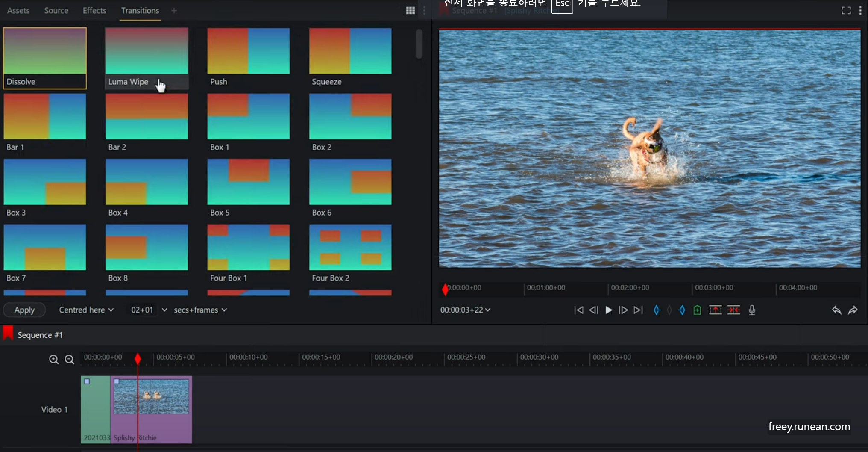Click the Remove marked section icon

click(716, 310)
